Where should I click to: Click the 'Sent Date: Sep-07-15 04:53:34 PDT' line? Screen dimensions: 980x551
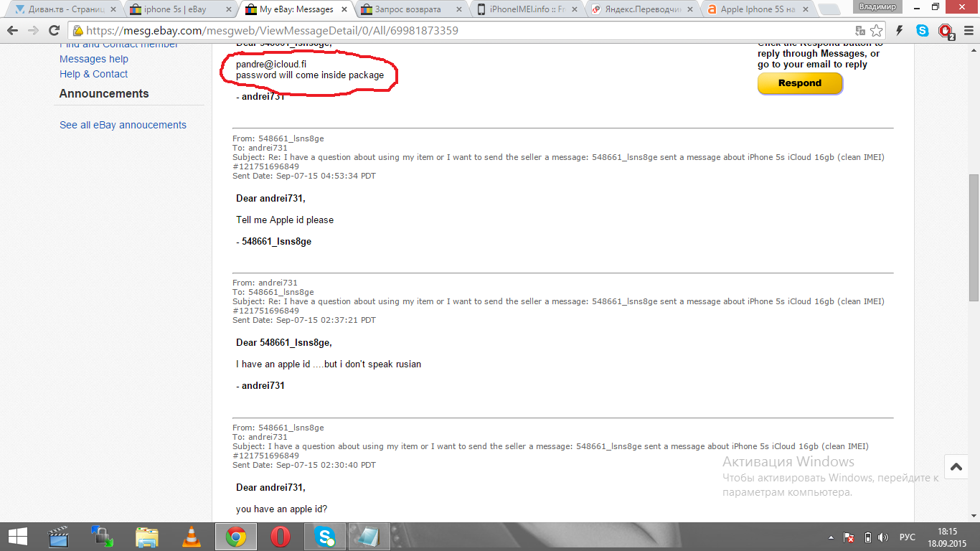click(x=304, y=176)
